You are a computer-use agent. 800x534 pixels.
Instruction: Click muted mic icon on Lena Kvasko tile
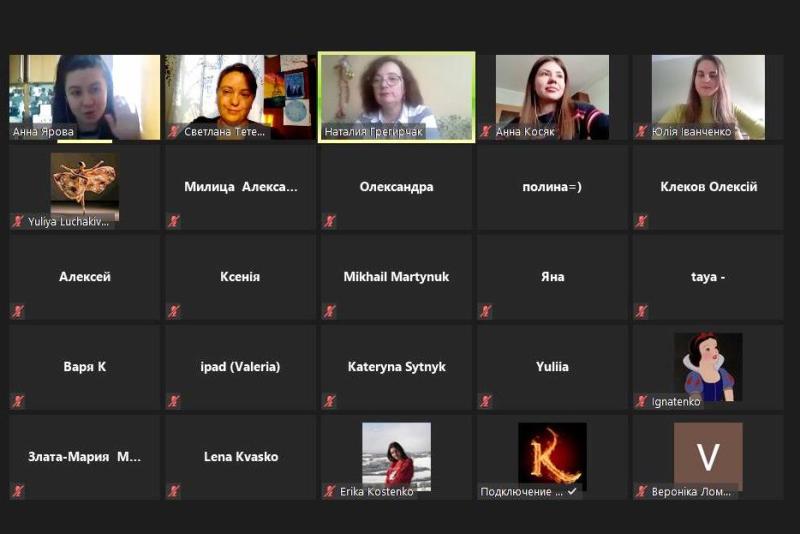coord(173,491)
